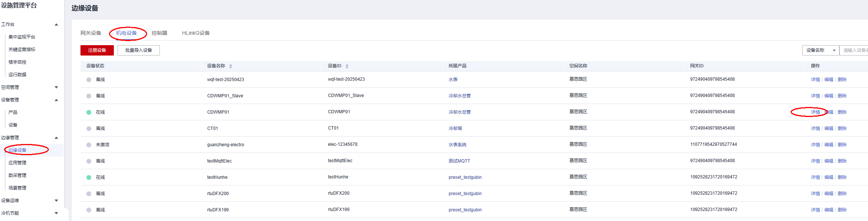
Task: Open the 水表系统 product link
Action: click(458, 145)
